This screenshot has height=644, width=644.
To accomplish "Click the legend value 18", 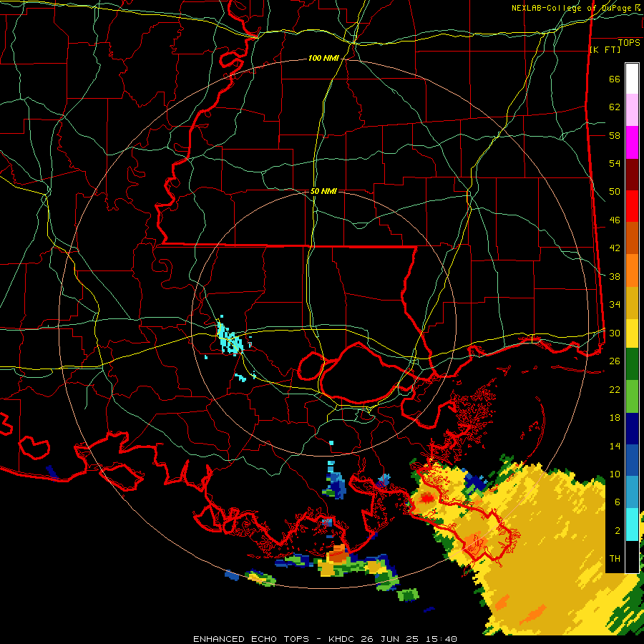I will tap(615, 418).
